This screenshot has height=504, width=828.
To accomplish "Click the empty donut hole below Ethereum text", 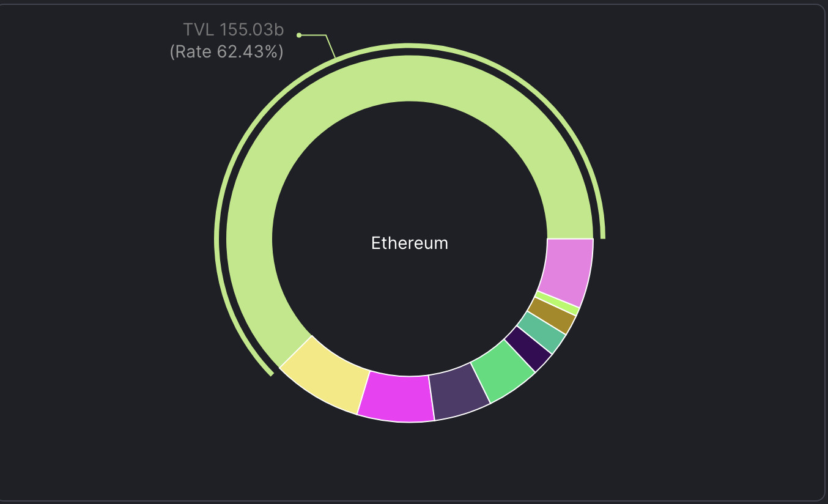I will (410, 306).
